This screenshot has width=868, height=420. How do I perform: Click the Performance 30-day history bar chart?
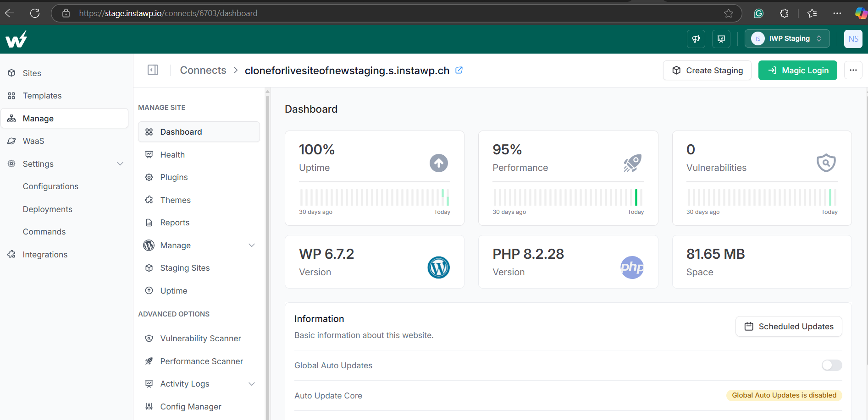568,197
